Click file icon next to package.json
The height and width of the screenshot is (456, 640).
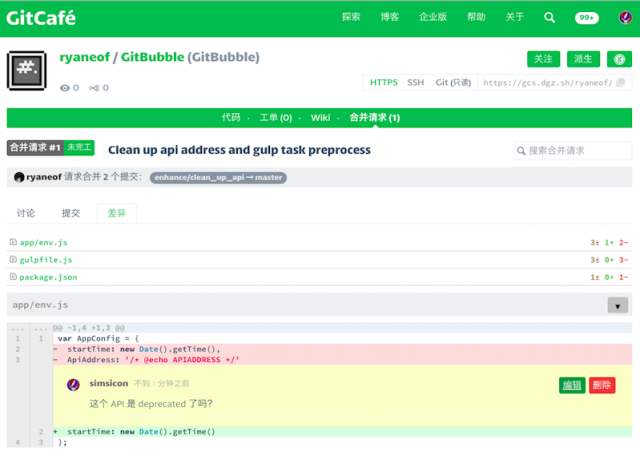pyautogui.click(x=13, y=277)
